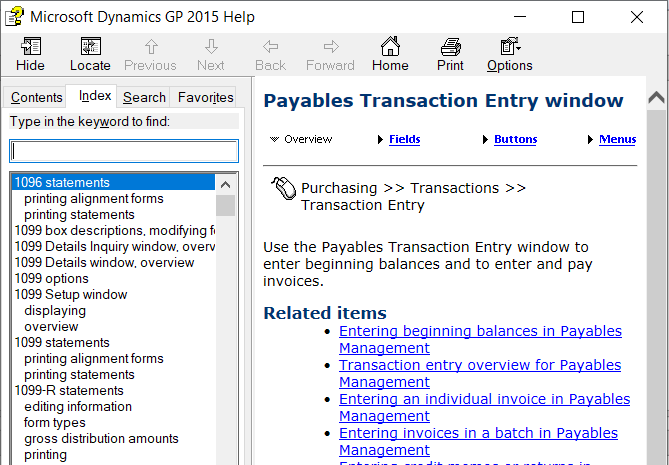Click the help application title bar icon
This screenshot has width=669, height=465.
[x=14, y=17]
